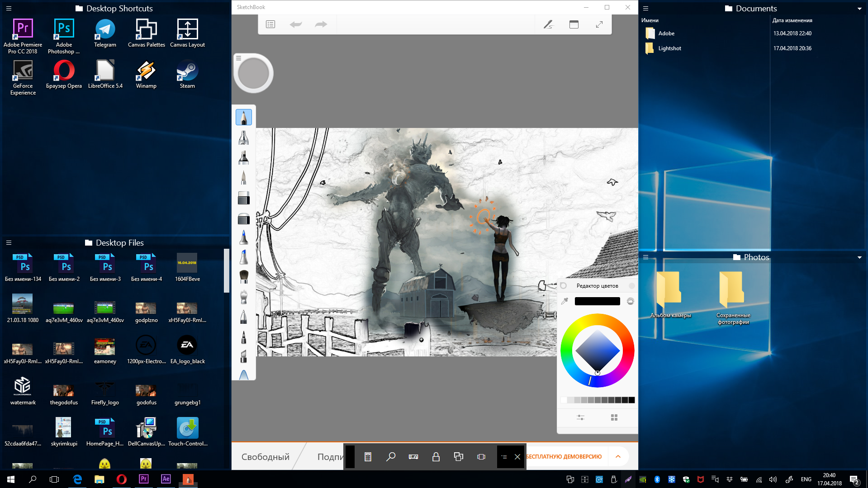Launch Adobe Premiere Pro CC 2018 shortcut
This screenshot has height=488, width=868.
click(23, 37)
